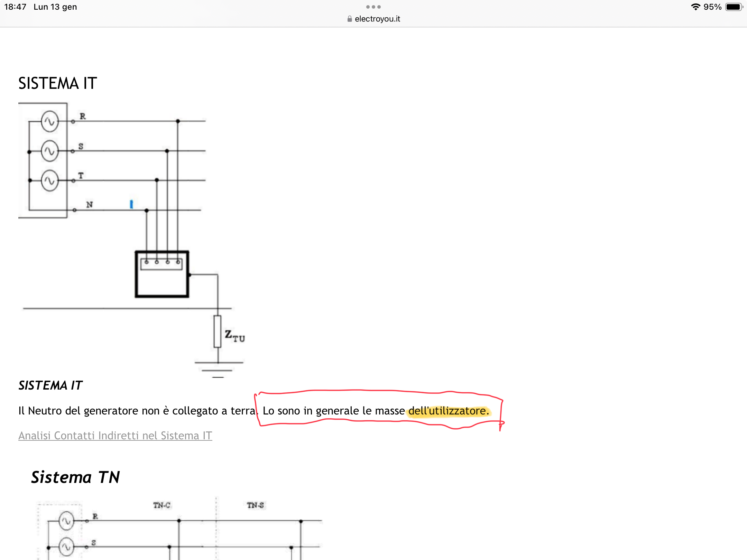Tap the R phase generator symbol
This screenshot has height=560, width=747.
click(50, 121)
